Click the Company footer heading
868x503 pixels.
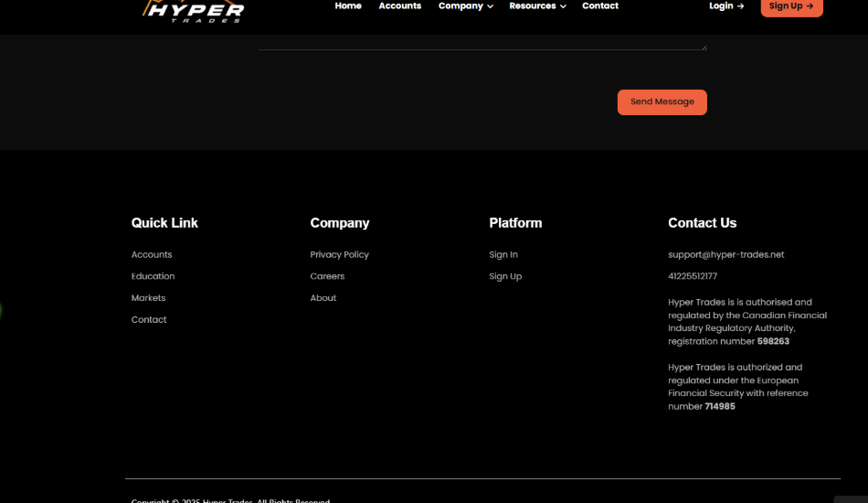click(339, 223)
